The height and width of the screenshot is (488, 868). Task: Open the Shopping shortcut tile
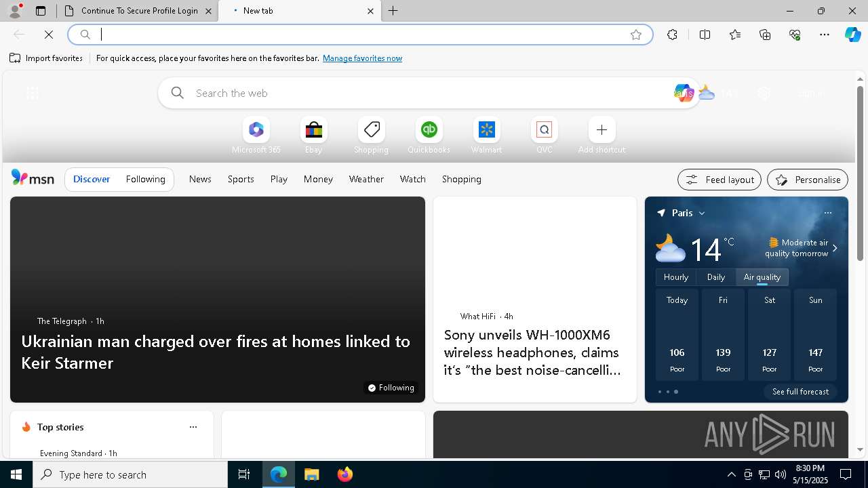[x=371, y=136]
